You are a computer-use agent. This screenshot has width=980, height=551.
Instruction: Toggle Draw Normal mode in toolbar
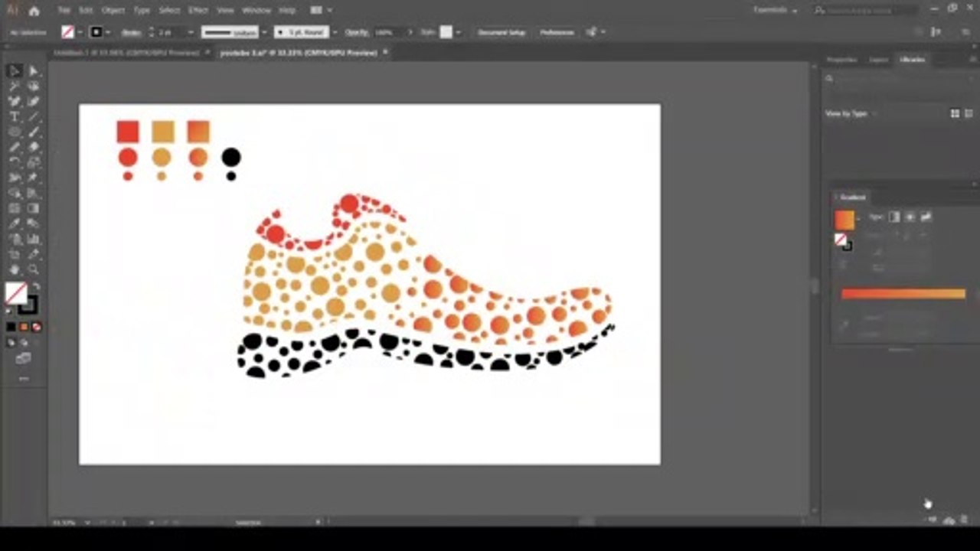[x=10, y=342]
